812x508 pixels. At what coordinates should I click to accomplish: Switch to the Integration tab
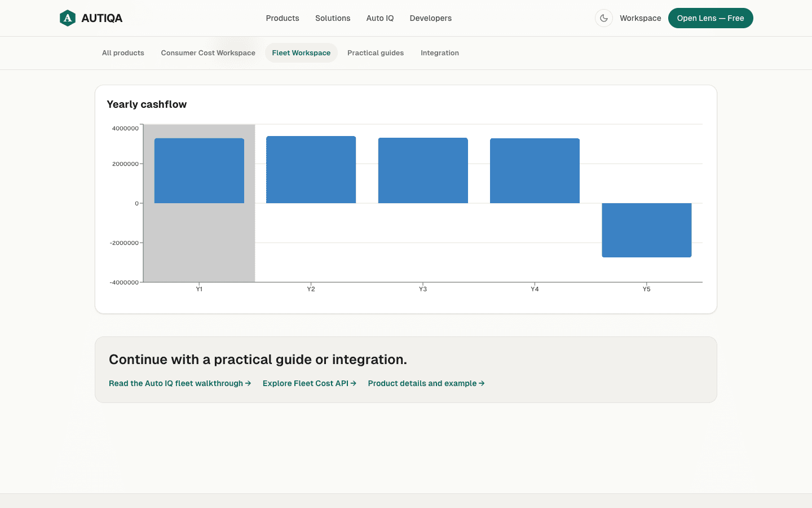tap(440, 53)
